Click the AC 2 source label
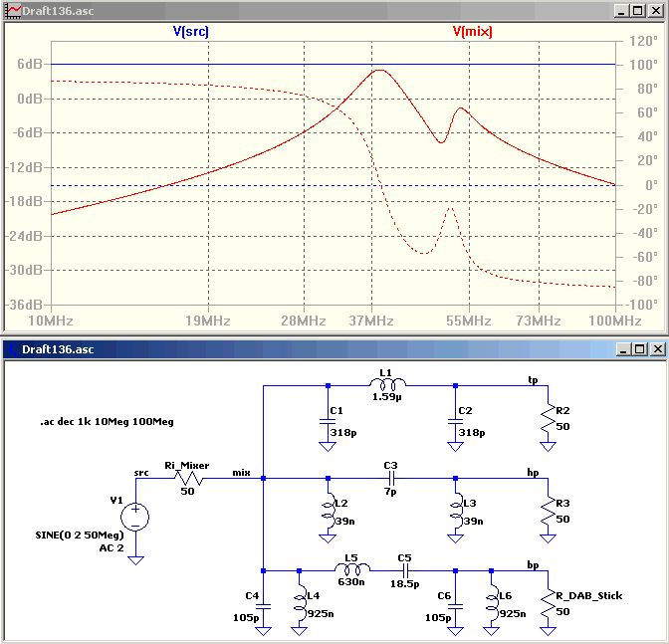This screenshot has width=669, height=644. 111,548
